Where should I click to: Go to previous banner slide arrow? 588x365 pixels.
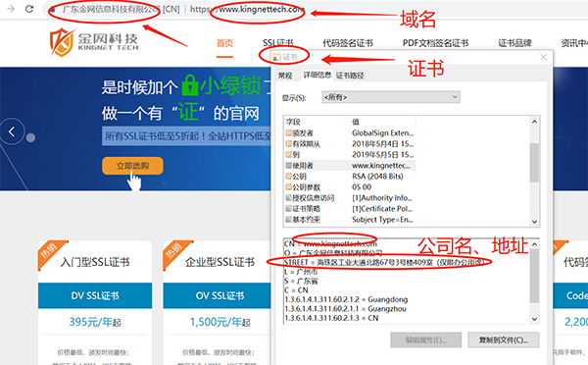click(12, 131)
